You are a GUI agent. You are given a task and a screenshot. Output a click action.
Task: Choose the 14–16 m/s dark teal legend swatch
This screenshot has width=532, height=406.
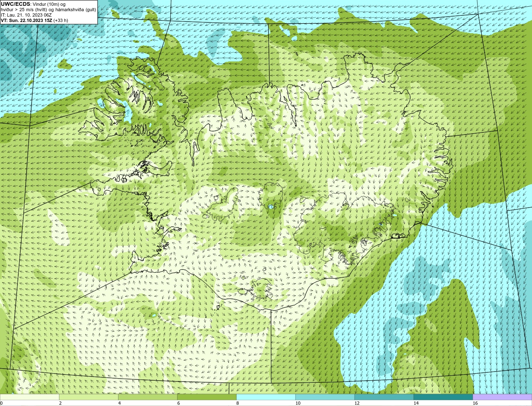point(443,397)
